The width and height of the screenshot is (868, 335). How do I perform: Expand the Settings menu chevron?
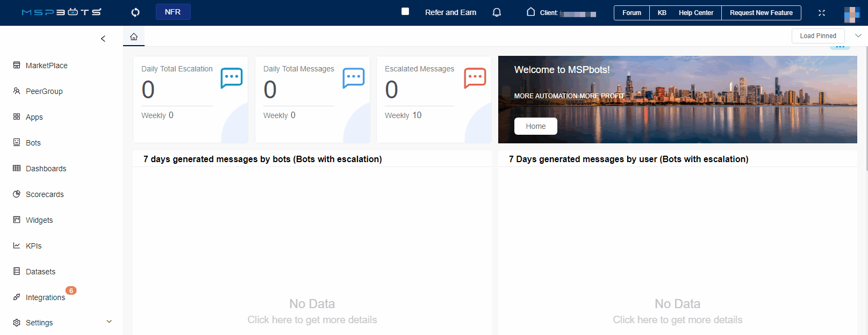109,322
